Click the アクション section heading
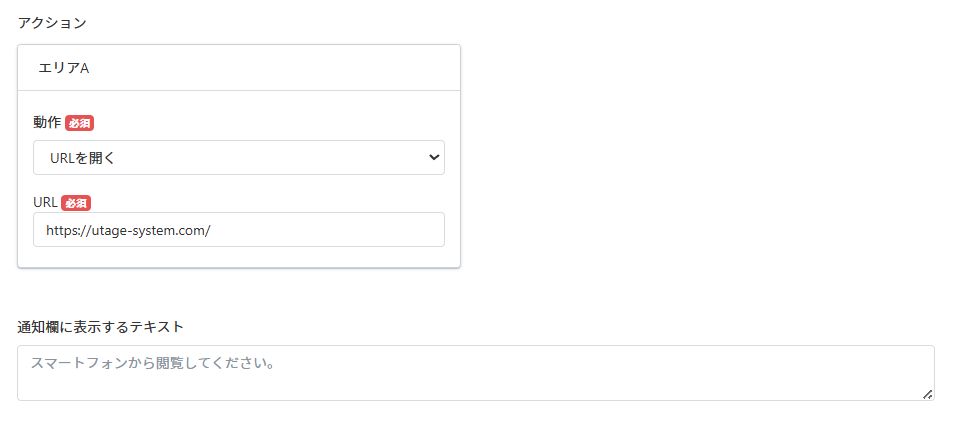 52,23
